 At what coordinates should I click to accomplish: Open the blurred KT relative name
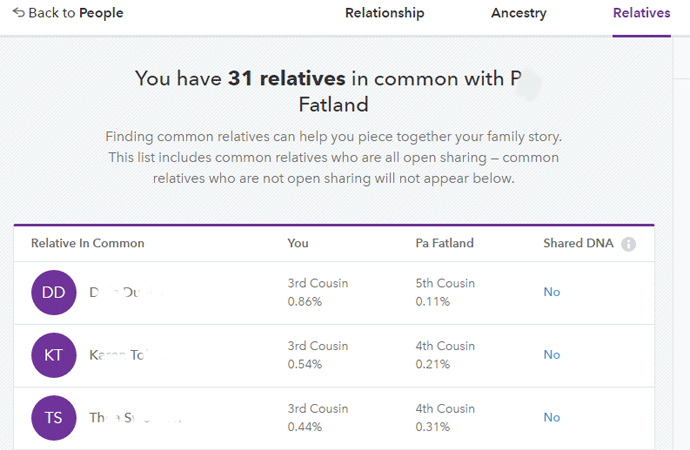(x=128, y=355)
